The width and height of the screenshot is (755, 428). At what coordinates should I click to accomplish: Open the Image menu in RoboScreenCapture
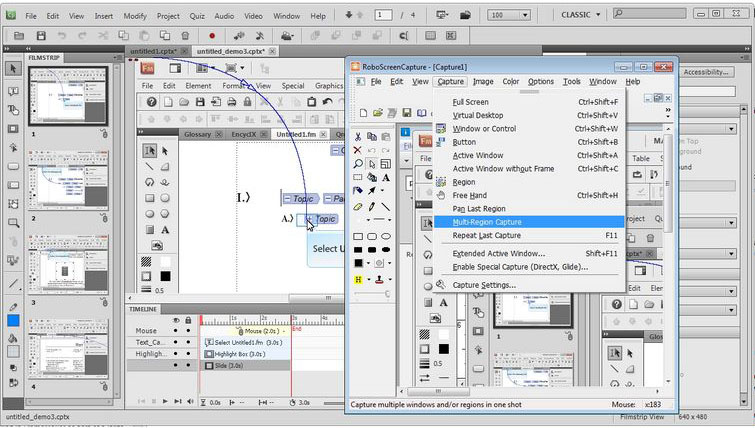click(483, 82)
